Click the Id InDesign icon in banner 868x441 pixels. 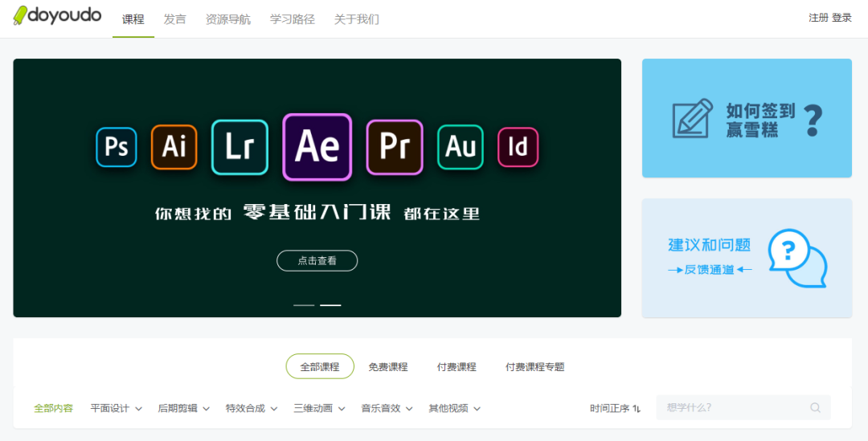(x=518, y=147)
